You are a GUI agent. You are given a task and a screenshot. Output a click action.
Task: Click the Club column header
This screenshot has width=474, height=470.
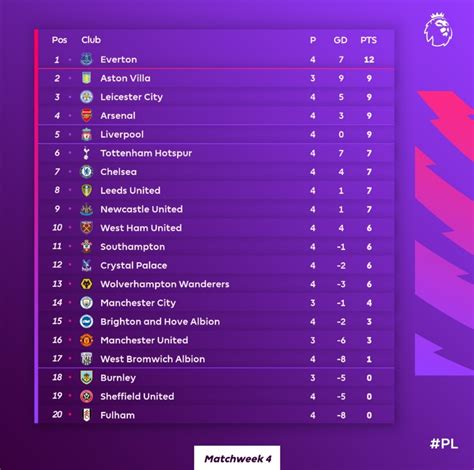(91, 40)
